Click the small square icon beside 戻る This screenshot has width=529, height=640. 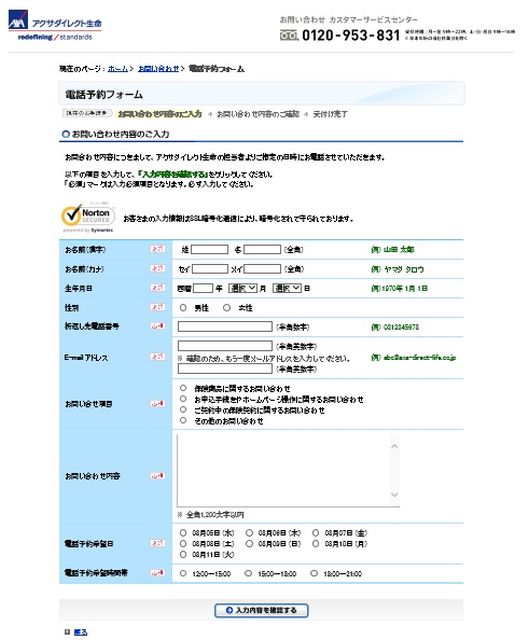[x=68, y=631]
